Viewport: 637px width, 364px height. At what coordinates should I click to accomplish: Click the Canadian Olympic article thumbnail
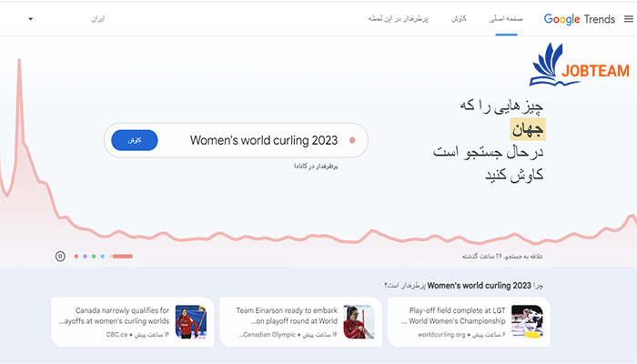pos(359,322)
